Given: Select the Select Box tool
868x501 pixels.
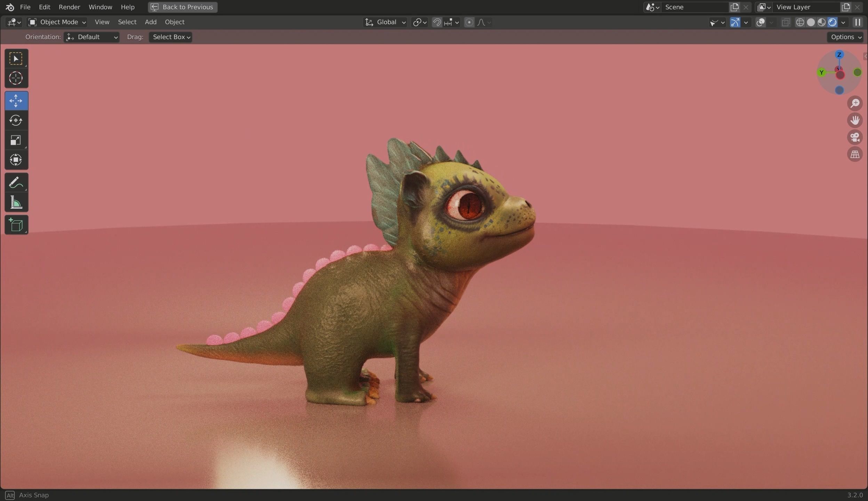Looking at the screenshot, I should [x=16, y=58].
